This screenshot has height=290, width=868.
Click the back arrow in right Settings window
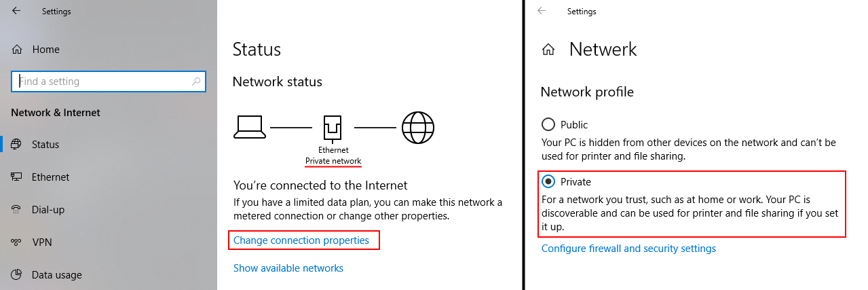pos(541,11)
